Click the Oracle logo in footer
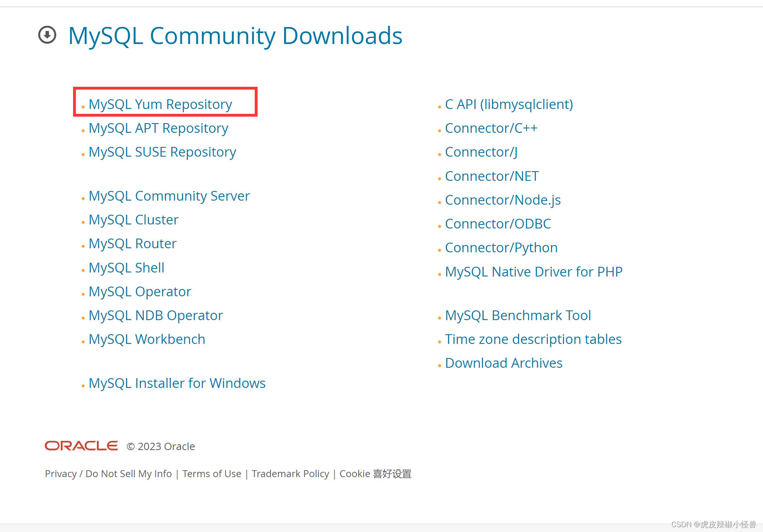 81,446
